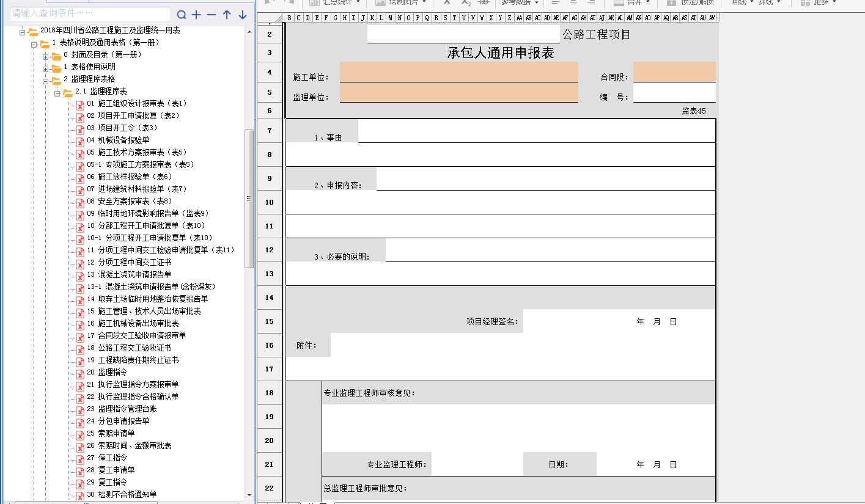Click red file icon of 12 分项工程中间交工证书
This screenshot has height=504, width=865.
[80, 264]
